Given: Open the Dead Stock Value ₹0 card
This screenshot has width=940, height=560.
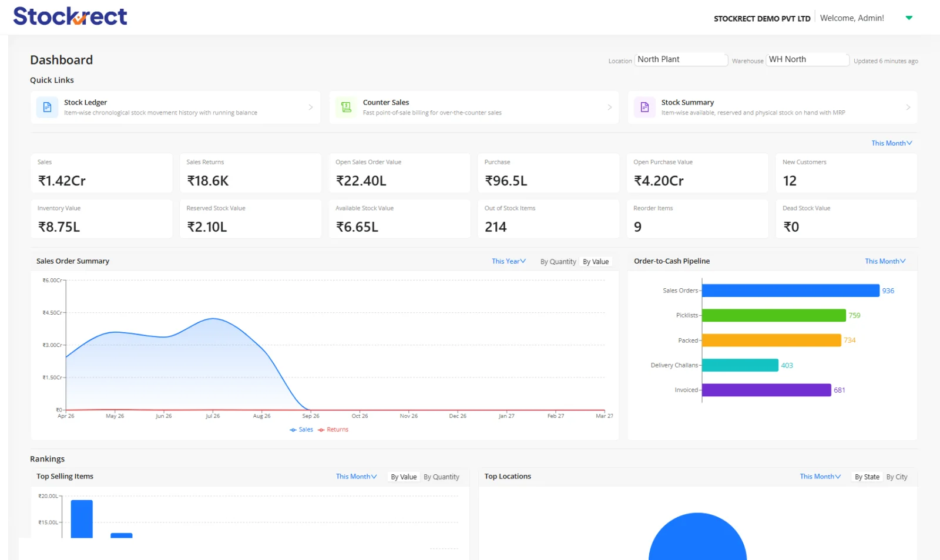Looking at the screenshot, I should (x=847, y=219).
